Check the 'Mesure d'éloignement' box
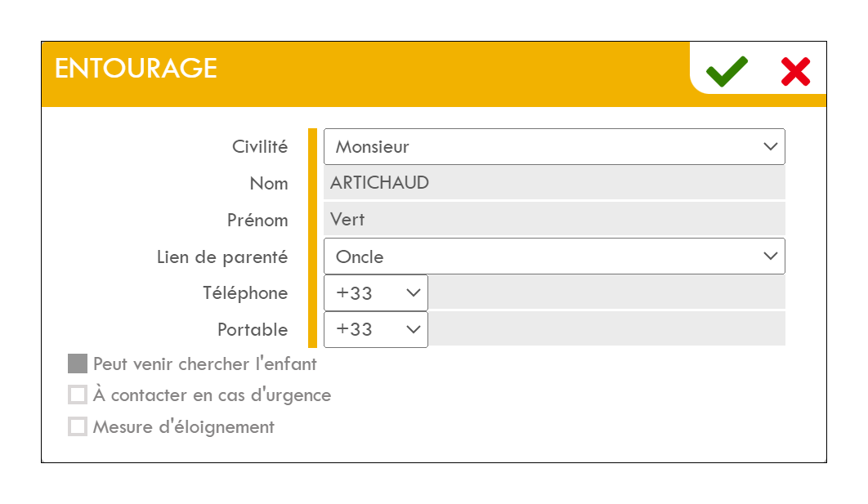The height and width of the screenshot is (504, 868). click(78, 426)
